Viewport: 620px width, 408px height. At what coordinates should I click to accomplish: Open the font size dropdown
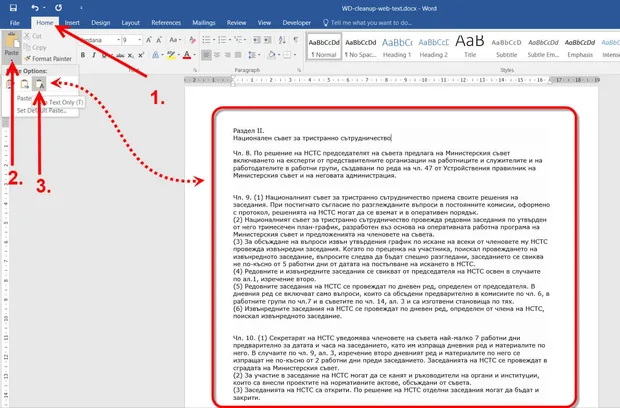click(140, 40)
